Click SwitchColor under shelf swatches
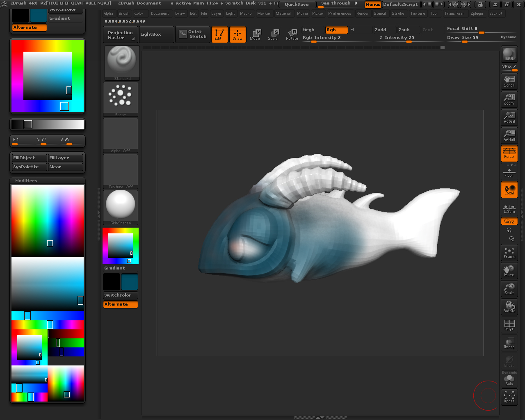Viewport: 525px width, 420px height. click(x=121, y=295)
